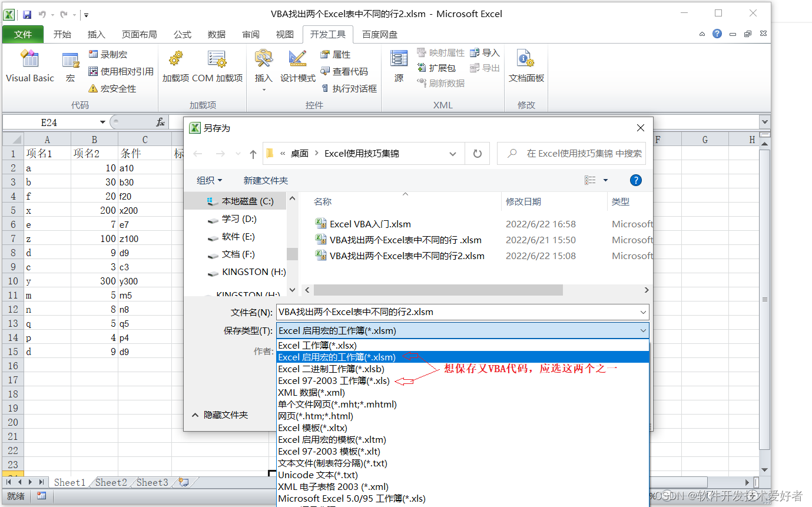Screen dimensions: 812x507
Task: Switch to the 百度网盘 tab
Action: (x=380, y=35)
